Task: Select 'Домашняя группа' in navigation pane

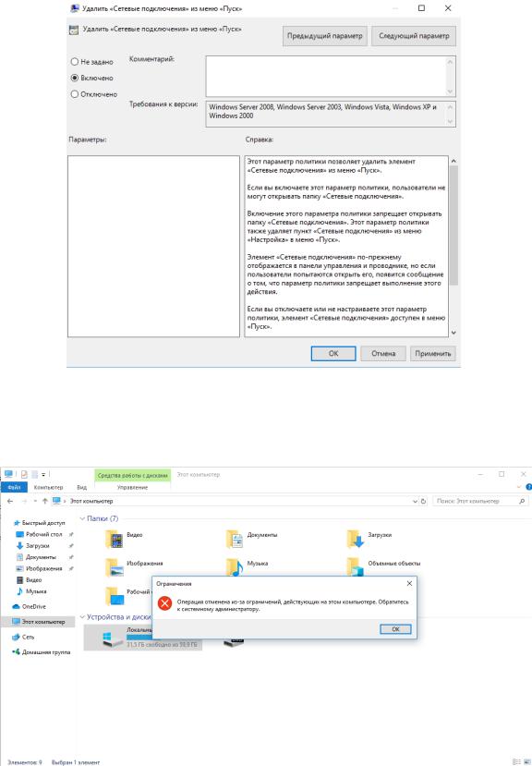Action: coord(41,652)
